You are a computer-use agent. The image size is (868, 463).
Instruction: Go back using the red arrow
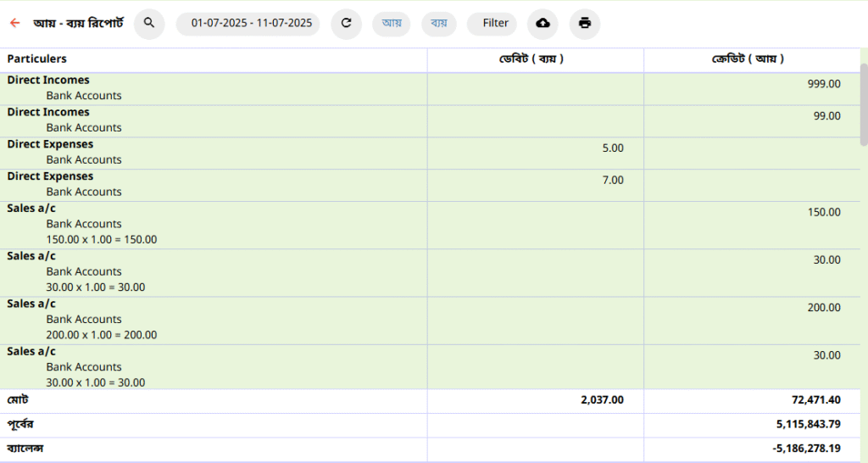[15, 23]
